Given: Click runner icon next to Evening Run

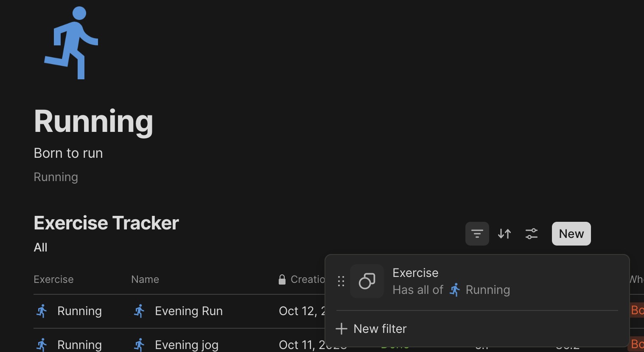Looking at the screenshot, I should click(x=139, y=311).
